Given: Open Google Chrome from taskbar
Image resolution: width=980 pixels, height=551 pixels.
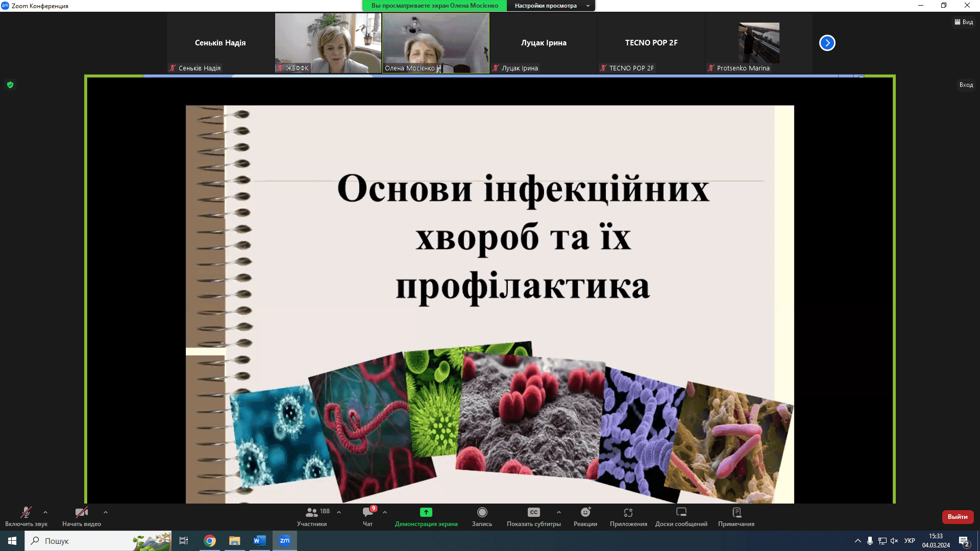Looking at the screenshot, I should coord(210,541).
